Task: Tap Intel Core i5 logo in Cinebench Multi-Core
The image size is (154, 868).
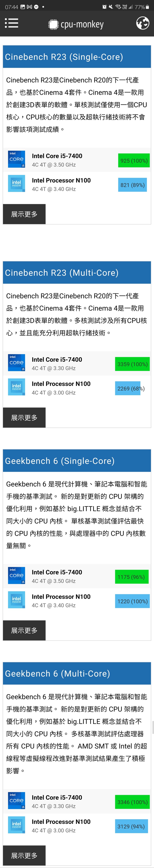Action: pos(17,363)
